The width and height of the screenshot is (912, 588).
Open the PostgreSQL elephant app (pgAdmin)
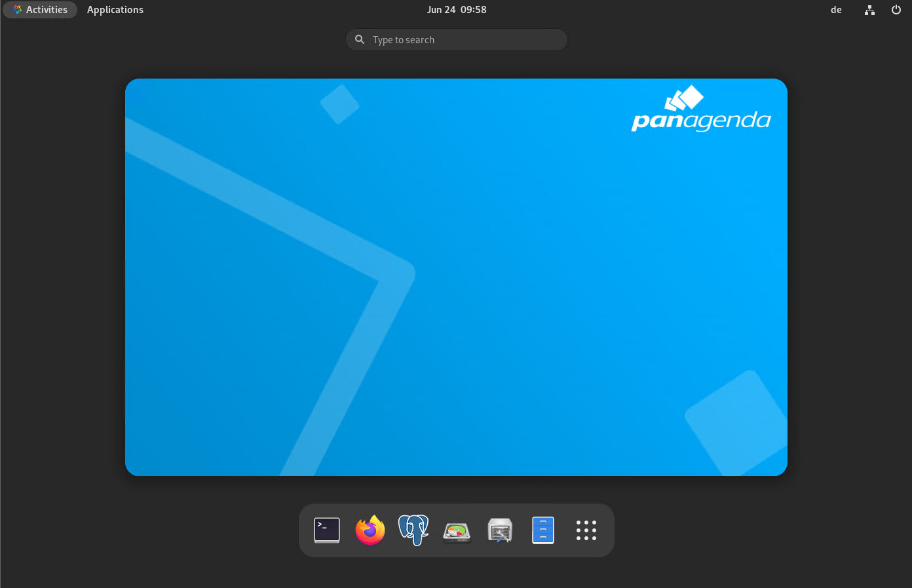click(x=413, y=530)
